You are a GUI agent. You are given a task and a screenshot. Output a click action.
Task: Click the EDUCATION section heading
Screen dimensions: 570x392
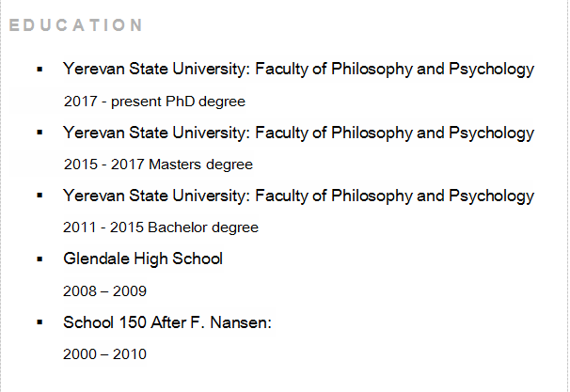click(x=76, y=24)
